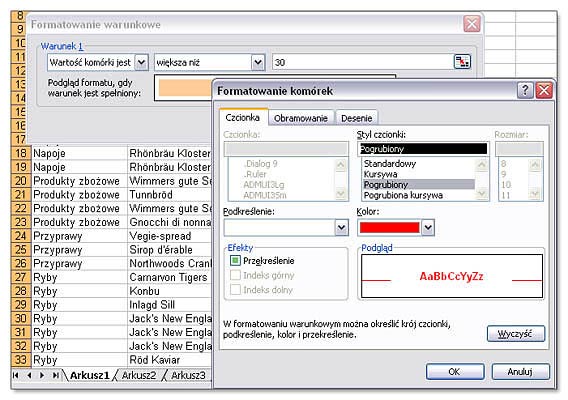Click cell Tunnbröd
The image size is (568, 400).
170,195
